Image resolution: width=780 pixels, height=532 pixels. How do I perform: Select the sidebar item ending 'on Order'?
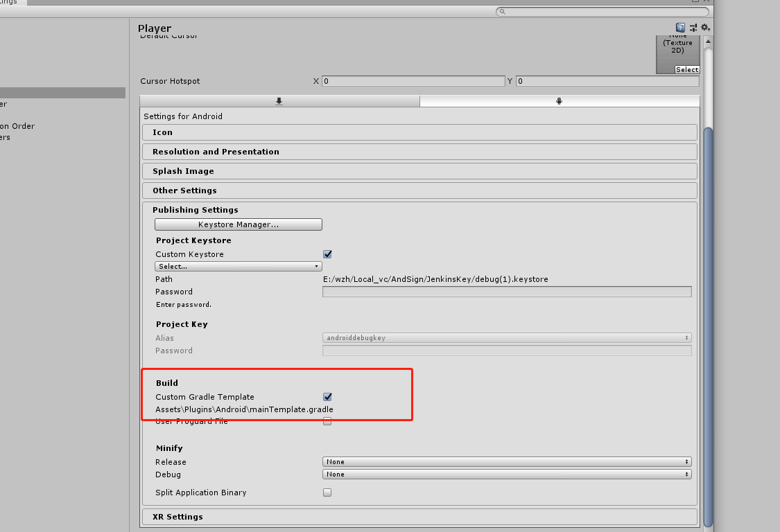coord(17,126)
